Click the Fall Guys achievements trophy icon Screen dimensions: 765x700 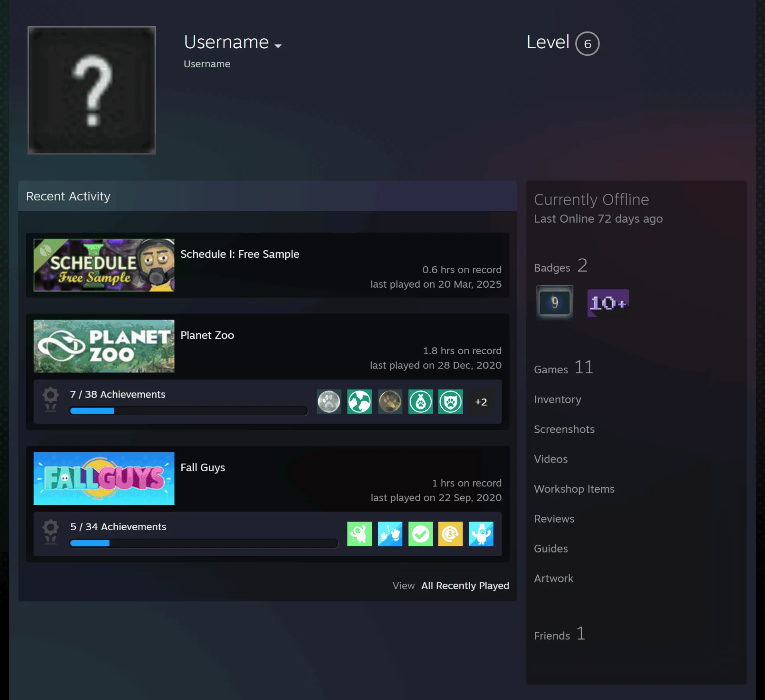(x=51, y=532)
